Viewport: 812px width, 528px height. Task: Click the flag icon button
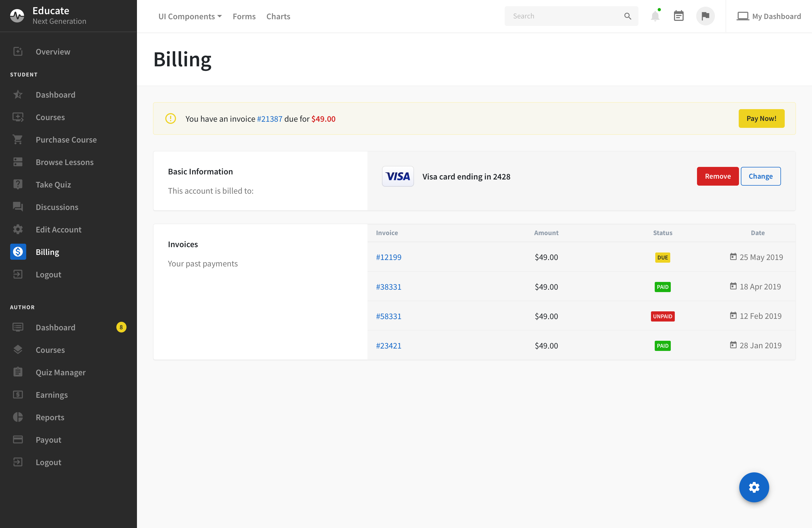point(705,16)
